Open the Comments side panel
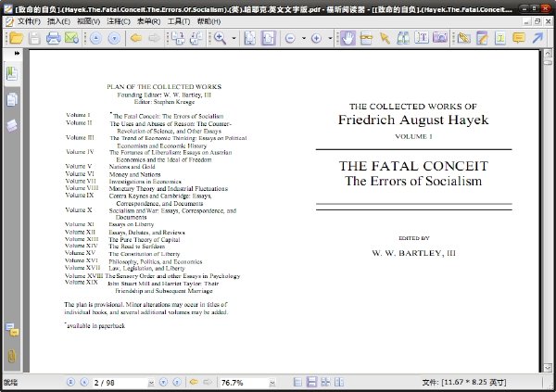Image resolution: width=556 pixels, height=392 pixels. (12, 330)
